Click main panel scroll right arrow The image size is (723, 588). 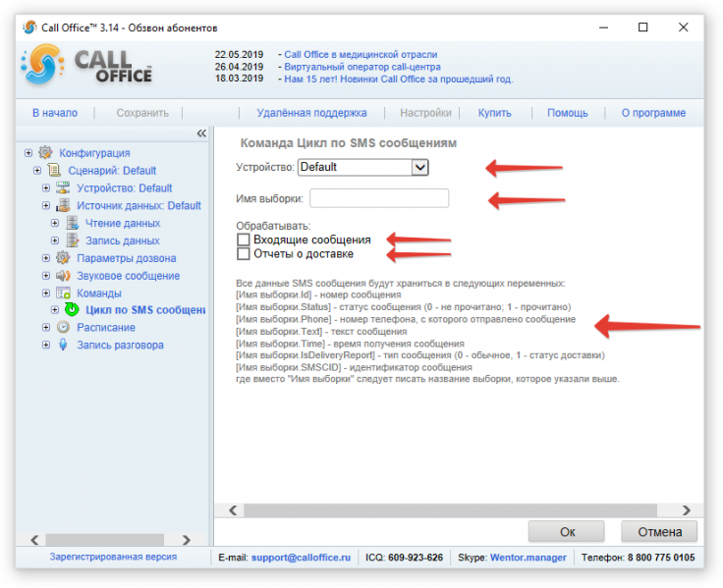click(x=687, y=510)
